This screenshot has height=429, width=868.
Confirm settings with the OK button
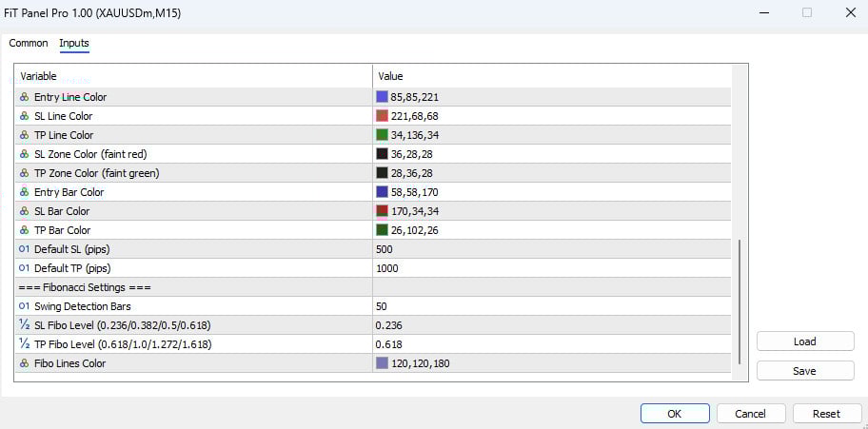tap(675, 414)
